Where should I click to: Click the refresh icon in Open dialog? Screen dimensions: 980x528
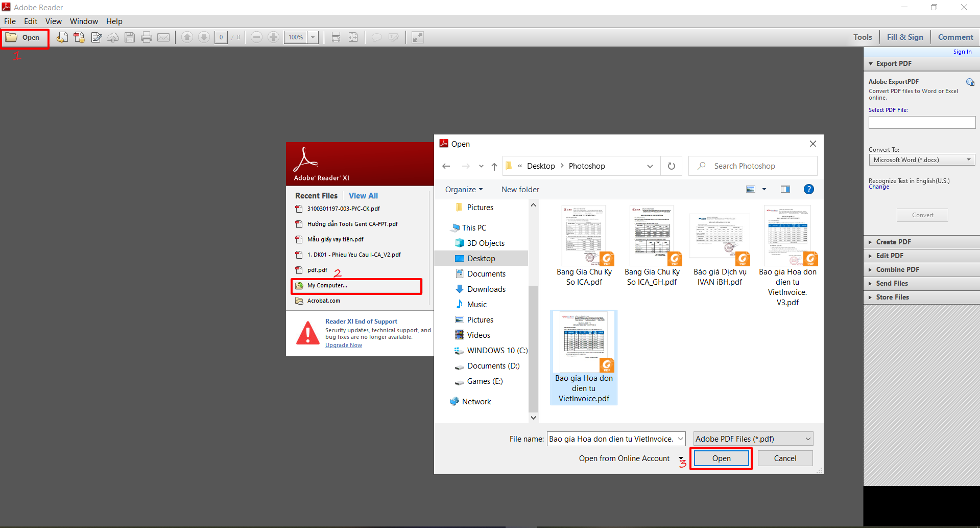672,166
